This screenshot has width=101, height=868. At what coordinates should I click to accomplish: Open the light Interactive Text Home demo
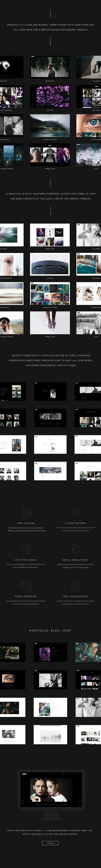click(x=50, y=294)
